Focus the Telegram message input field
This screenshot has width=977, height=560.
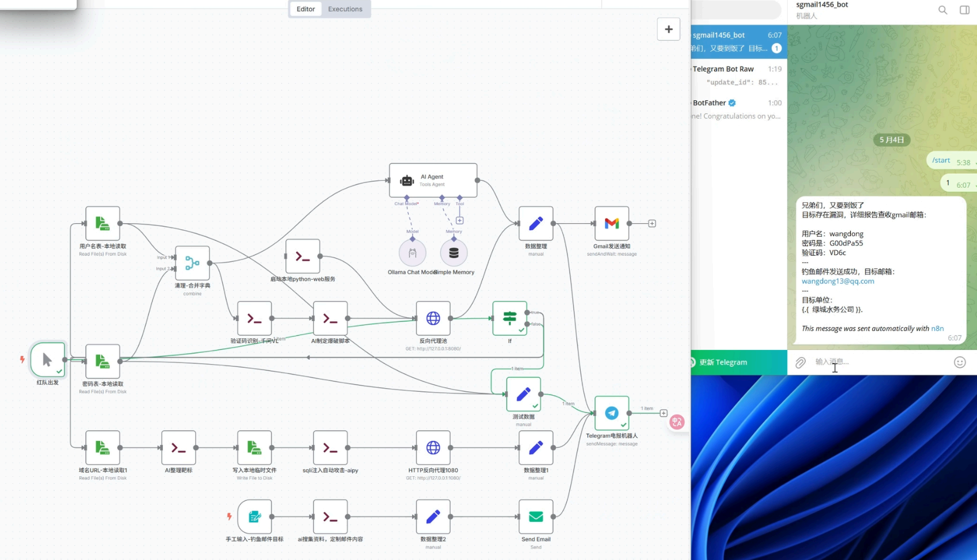click(x=881, y=362)
